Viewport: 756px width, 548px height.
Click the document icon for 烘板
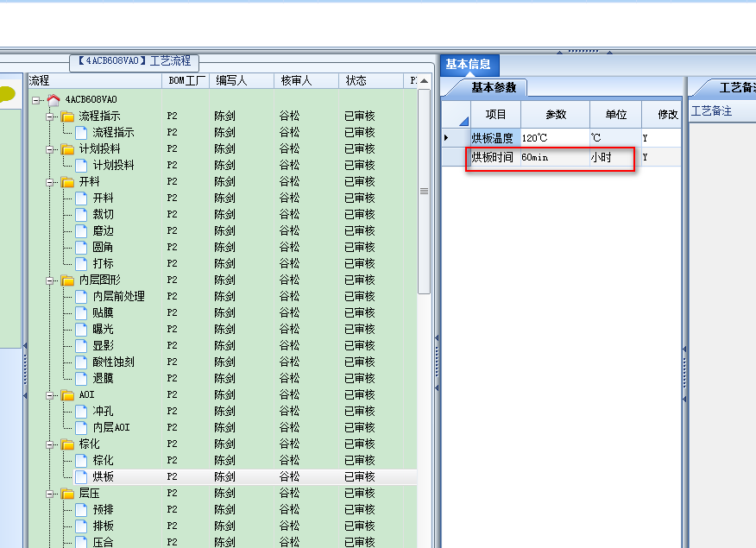[x=81, y=476]
